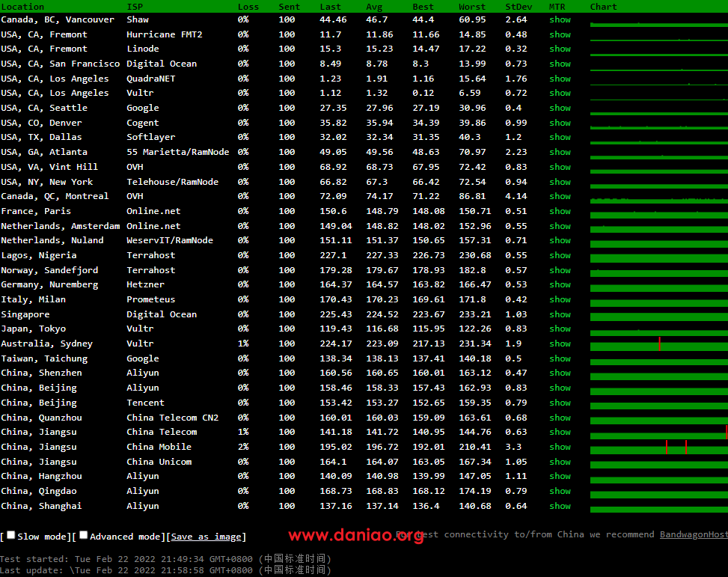Click the latency chart for Jiangsu China Mobile
This screenshot has width=728, height=577.
click(659, 447)
